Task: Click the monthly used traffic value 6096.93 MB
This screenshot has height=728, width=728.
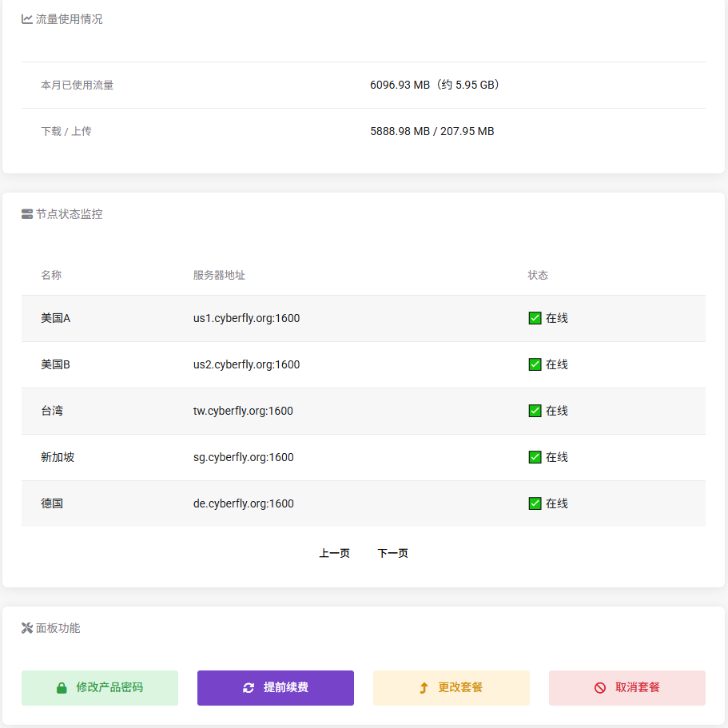Action: click(400, 85)
